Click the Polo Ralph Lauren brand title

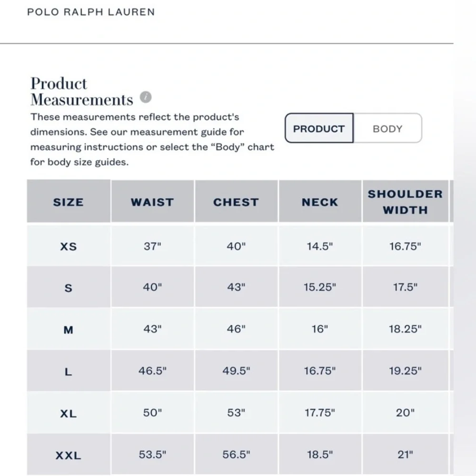tap(91, 12)
